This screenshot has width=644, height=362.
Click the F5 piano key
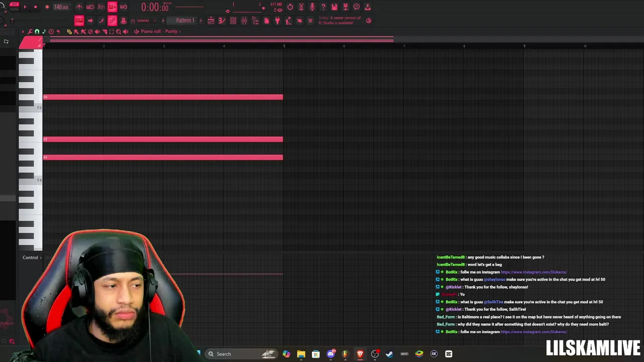[x=30, y=108]
